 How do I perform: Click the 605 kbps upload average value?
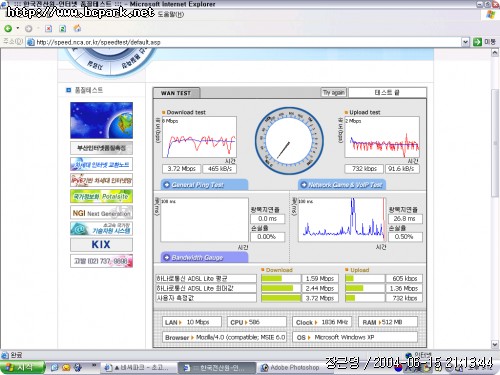coord(404,278)
